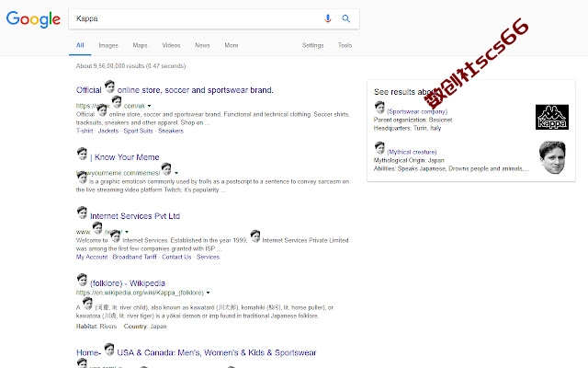
Task: Open the News tab
Action: point(202,45)
